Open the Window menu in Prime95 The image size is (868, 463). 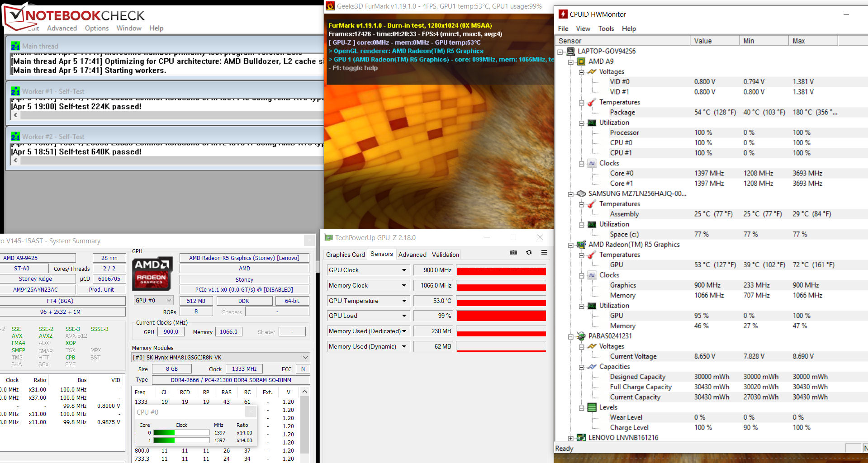click(x=129, y=28)
